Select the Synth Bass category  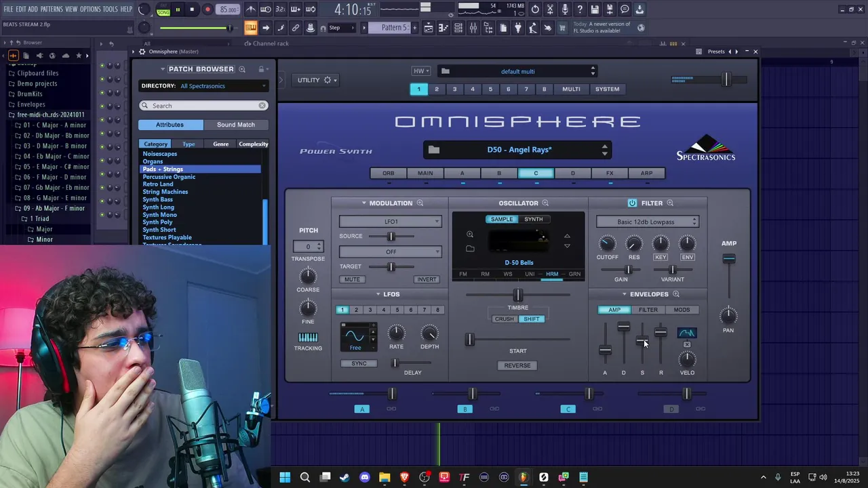click(157, 199)
